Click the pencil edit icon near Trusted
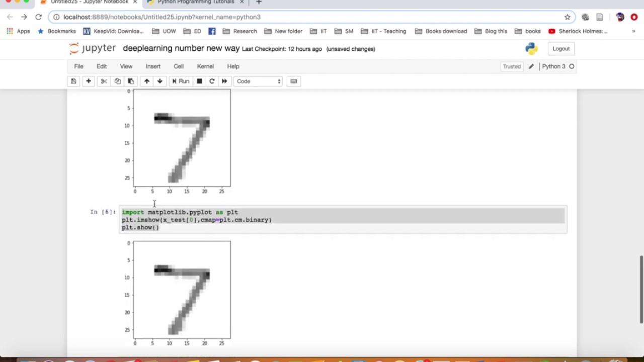The width and height of the screenshot is (644, 362). (x=531, y=66)
